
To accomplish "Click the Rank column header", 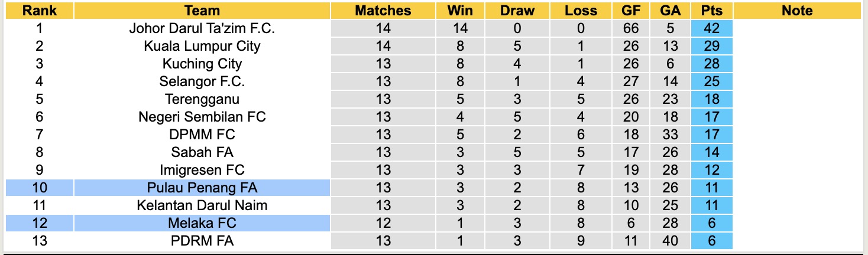I will coord(40,11).
